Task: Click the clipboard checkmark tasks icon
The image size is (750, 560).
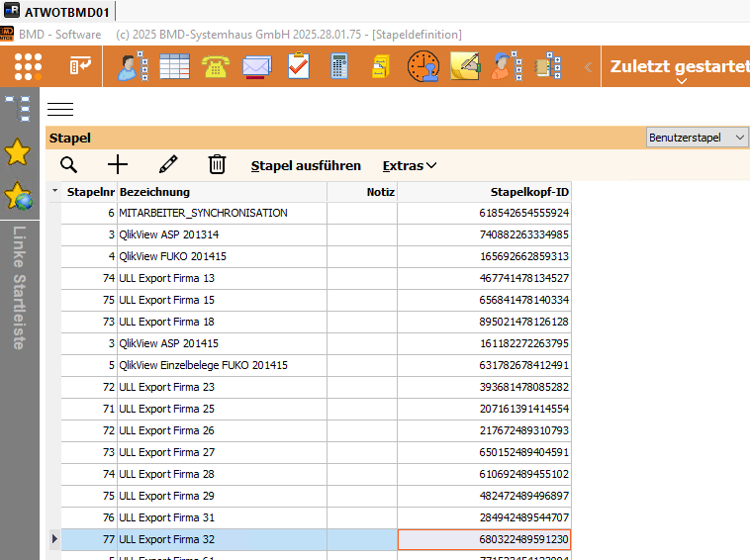Action: [x=299, y=66]
